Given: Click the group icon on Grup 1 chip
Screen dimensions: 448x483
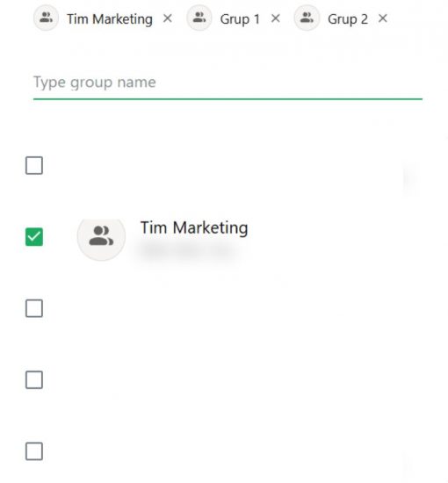Looking at the screenshot, I should (199, 18).
